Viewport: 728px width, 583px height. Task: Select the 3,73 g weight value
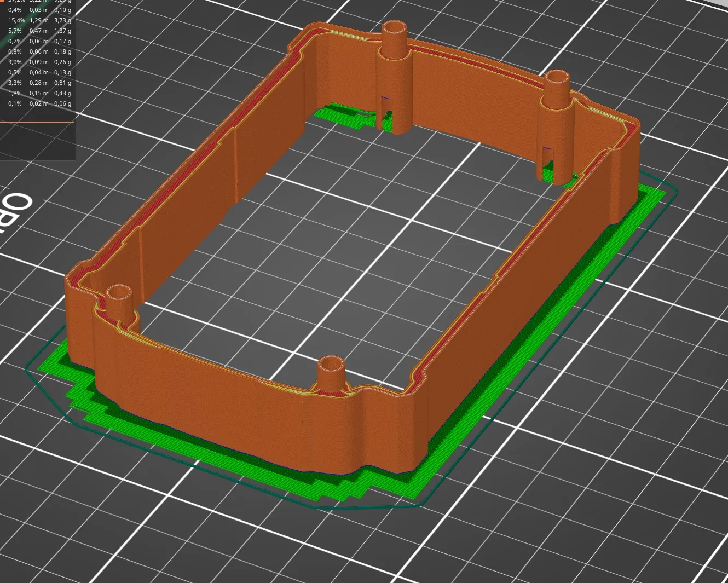[x=62, y=20]
